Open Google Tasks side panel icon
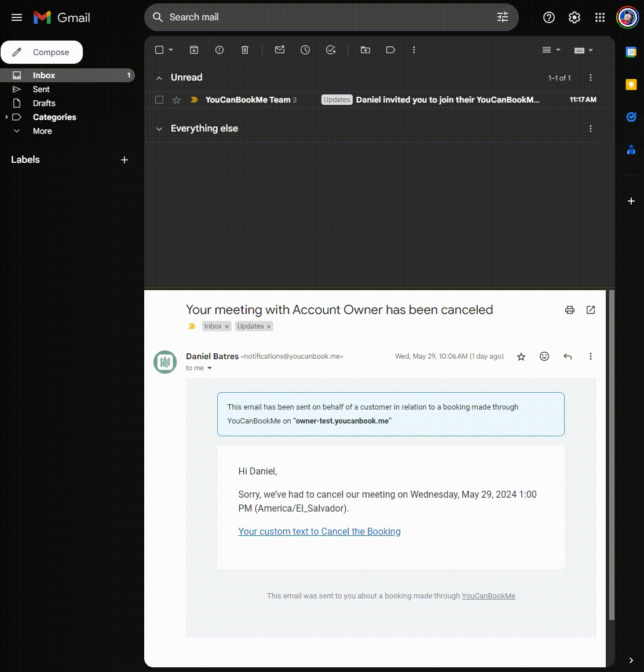644x672 pixels. 631,117
